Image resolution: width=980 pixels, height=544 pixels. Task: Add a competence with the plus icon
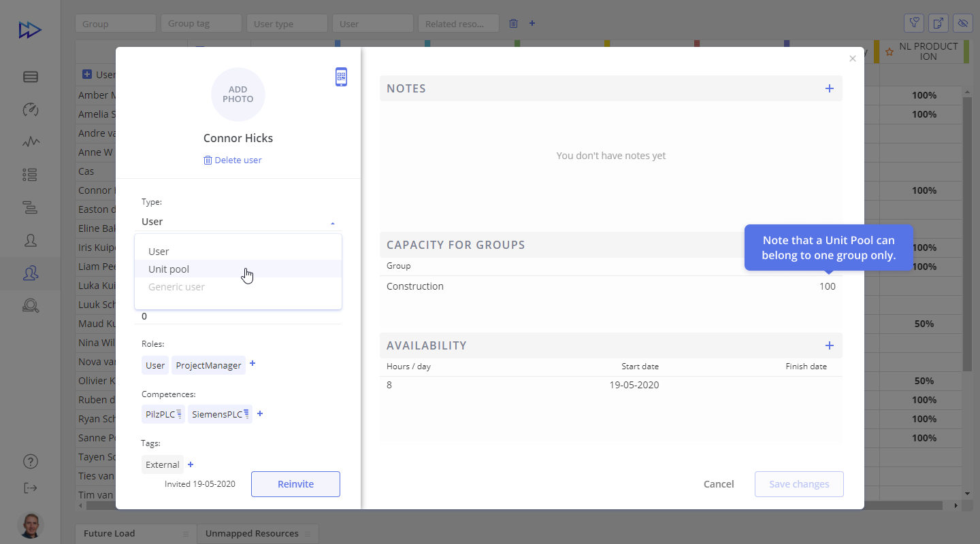pyautogui.click(x=260, y=413)
